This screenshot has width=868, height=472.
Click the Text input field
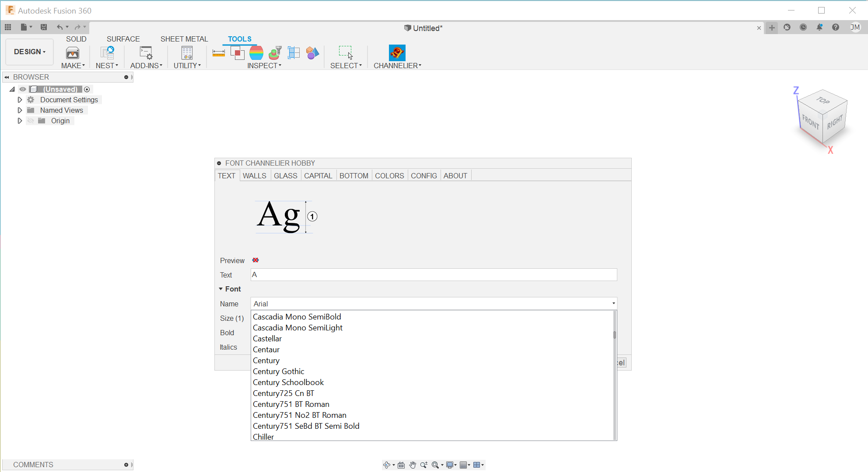(x=433, y=275)
